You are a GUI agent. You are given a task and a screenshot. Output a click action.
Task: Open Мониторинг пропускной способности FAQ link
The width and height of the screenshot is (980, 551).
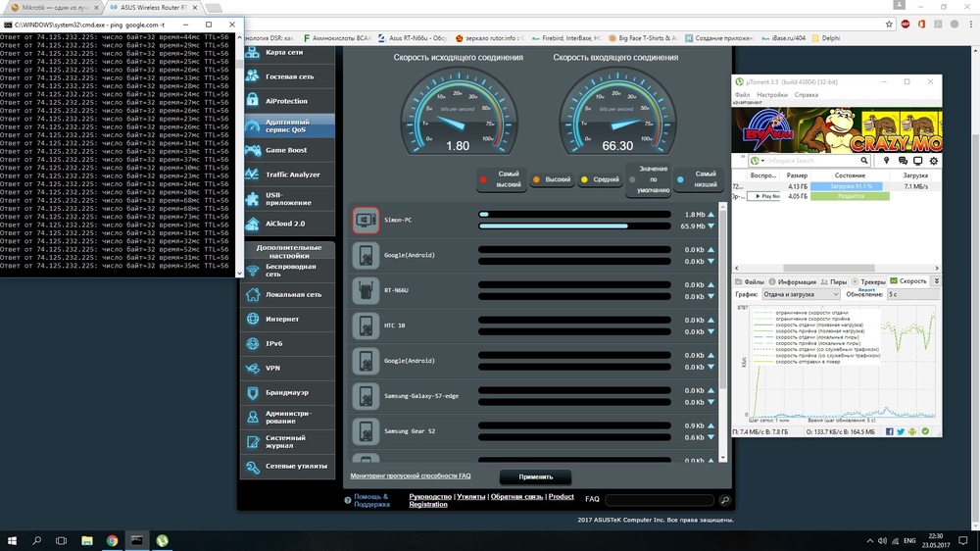[411, 476]
